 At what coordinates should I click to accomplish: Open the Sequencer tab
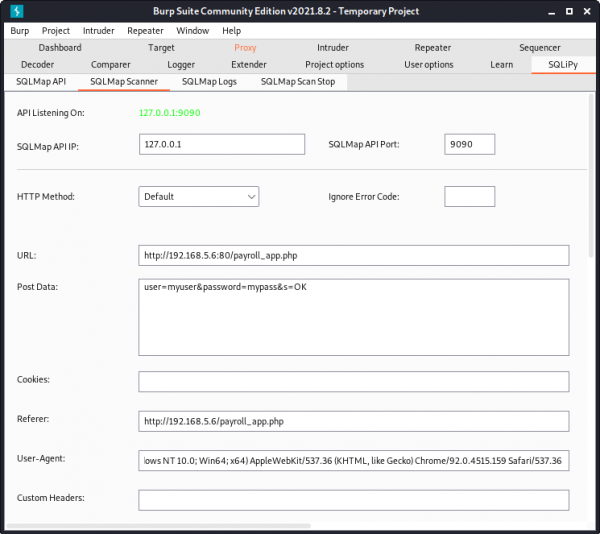tap(539, 48)
